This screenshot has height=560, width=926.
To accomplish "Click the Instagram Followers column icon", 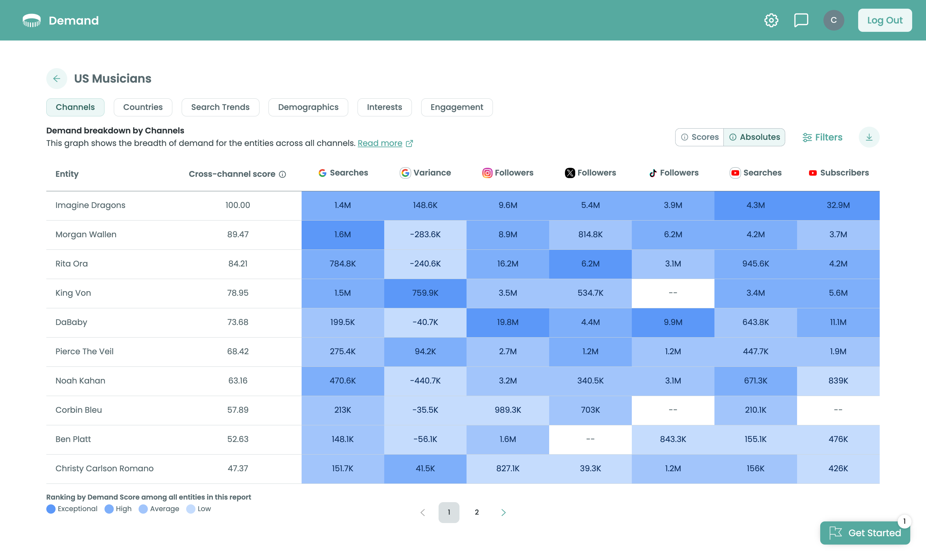I will point(487,173).
